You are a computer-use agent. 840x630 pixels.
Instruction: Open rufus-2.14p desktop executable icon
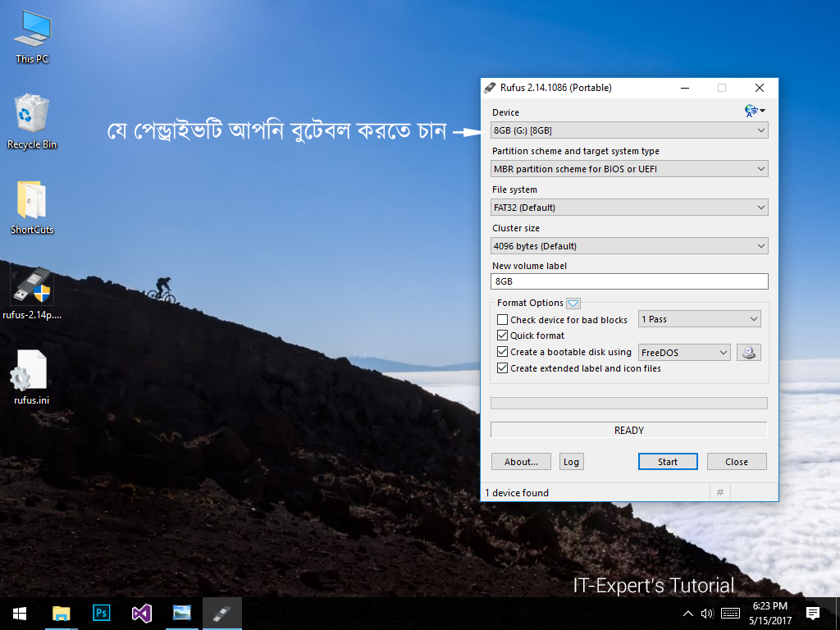click(x=32, y=287)
